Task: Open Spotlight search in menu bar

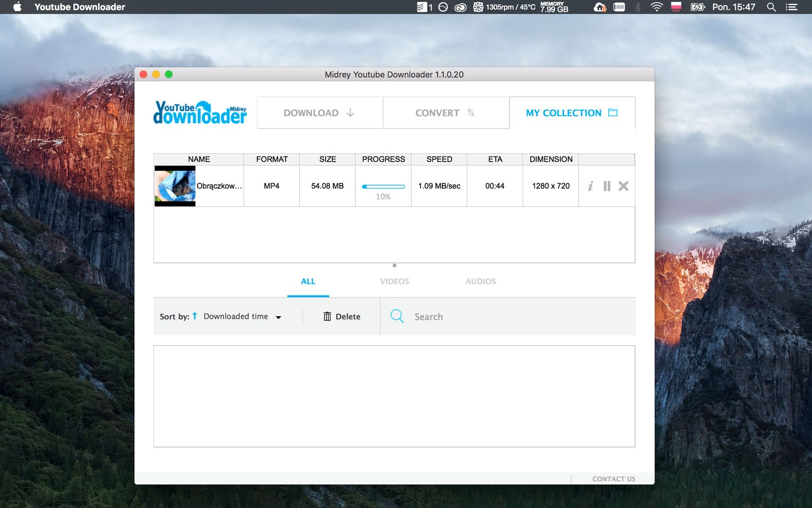Action: [771, 7]
